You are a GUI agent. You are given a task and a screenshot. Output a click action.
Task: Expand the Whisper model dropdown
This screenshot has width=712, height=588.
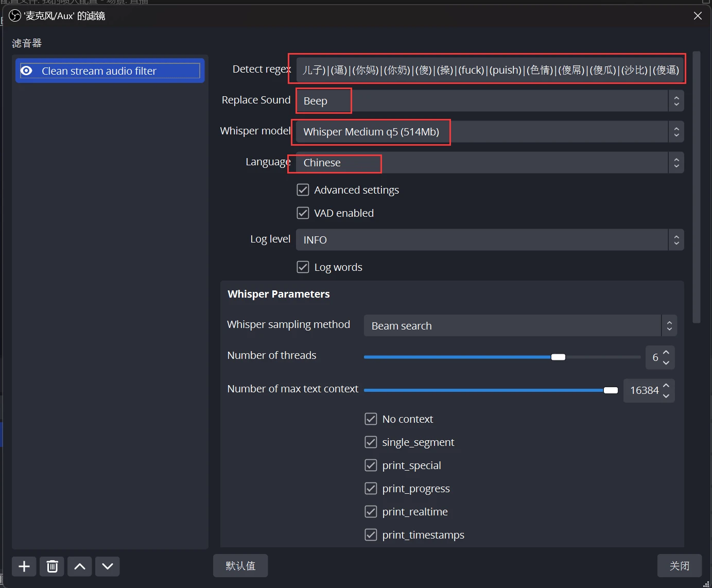[489, 132]
